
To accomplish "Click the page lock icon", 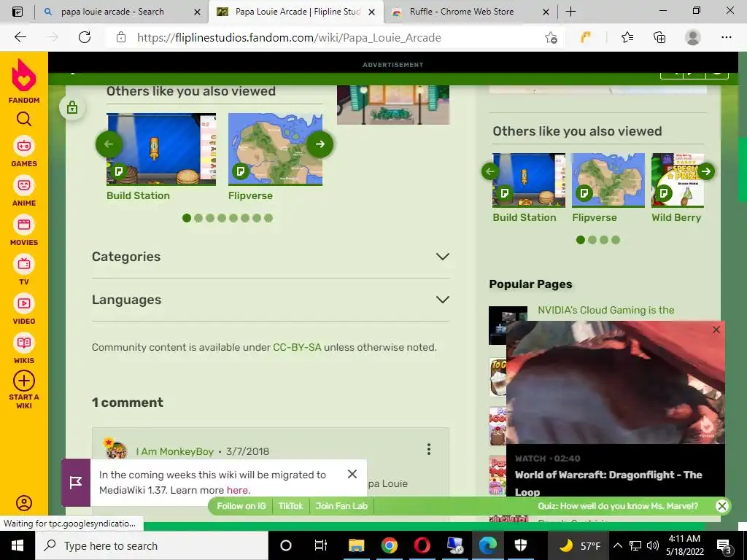I will (72, 107).
